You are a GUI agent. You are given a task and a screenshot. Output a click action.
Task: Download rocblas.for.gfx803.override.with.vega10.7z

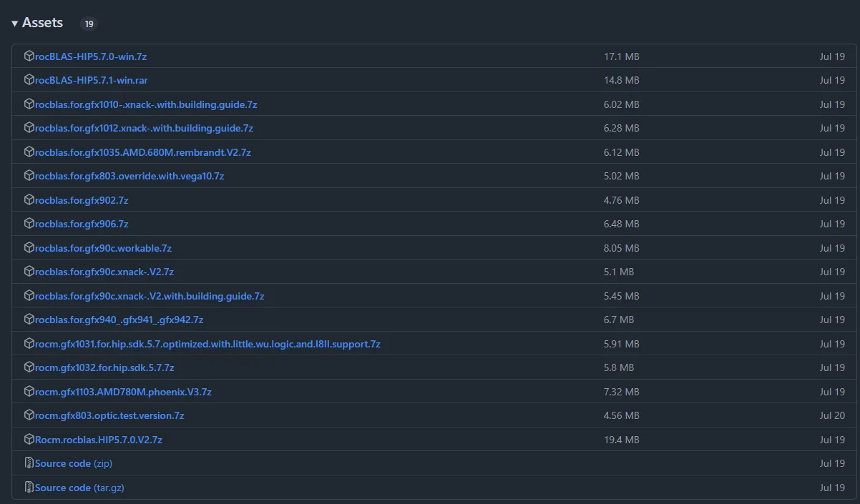click(x=130, y=176)
